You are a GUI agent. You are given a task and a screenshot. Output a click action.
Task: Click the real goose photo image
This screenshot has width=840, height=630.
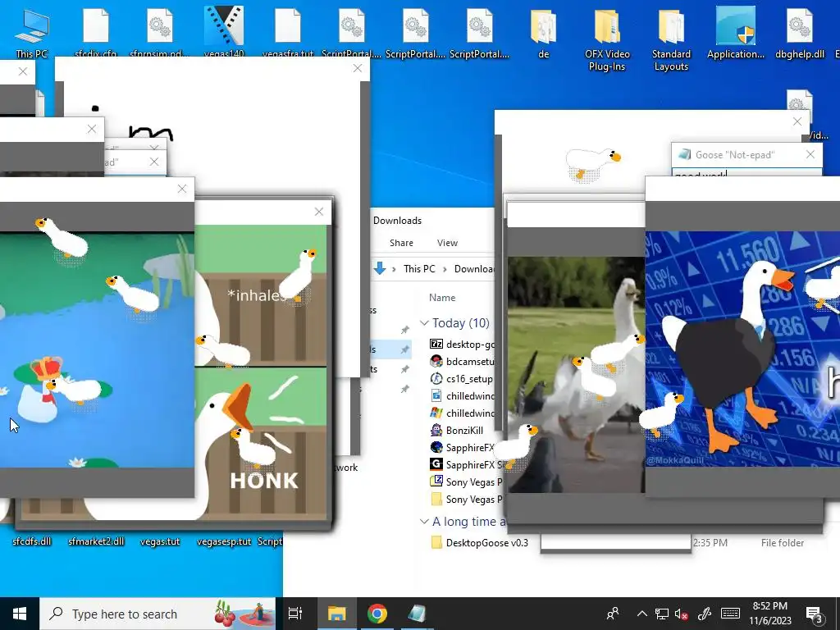click(577, 374)
